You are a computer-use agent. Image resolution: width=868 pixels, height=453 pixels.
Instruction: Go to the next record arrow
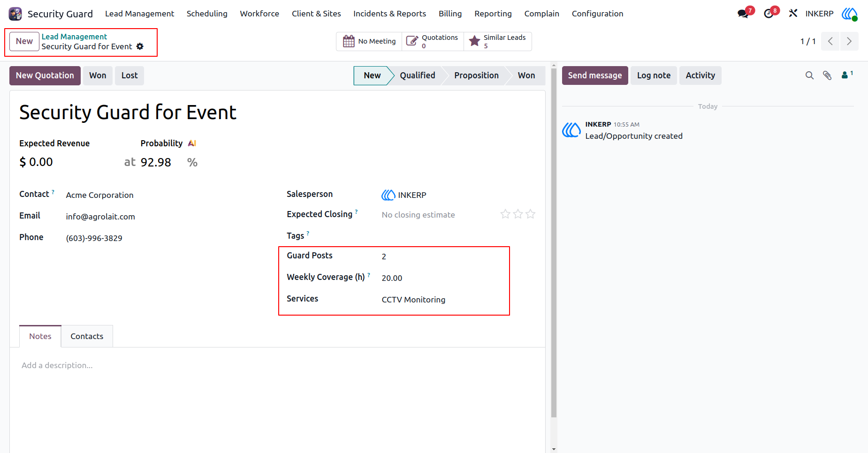tap(849, 41)
